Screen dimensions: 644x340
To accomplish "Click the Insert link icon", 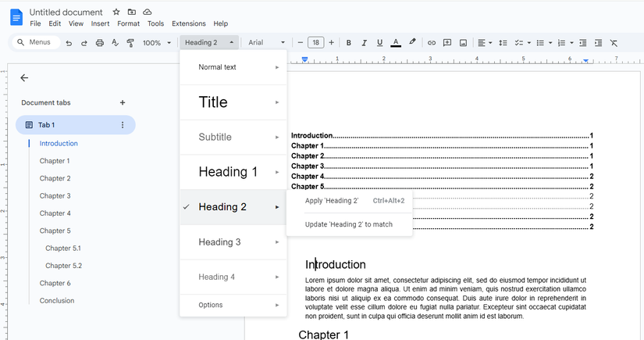I will click(x=431, y=43).
